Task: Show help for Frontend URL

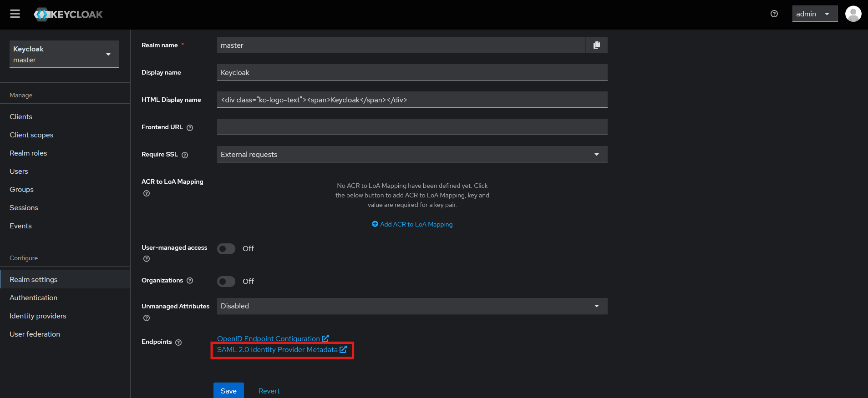Action: tap(190, 128)
